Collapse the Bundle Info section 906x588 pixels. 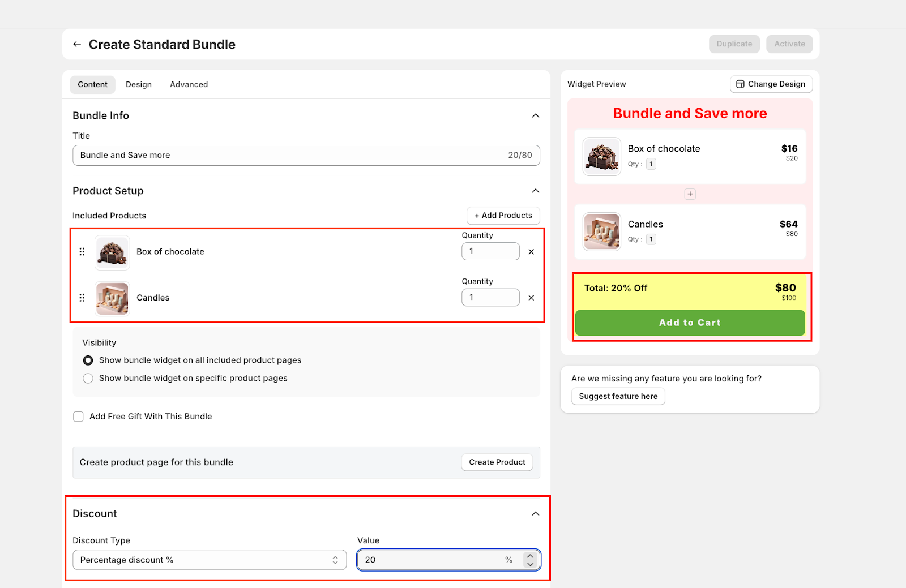[535, 115]
